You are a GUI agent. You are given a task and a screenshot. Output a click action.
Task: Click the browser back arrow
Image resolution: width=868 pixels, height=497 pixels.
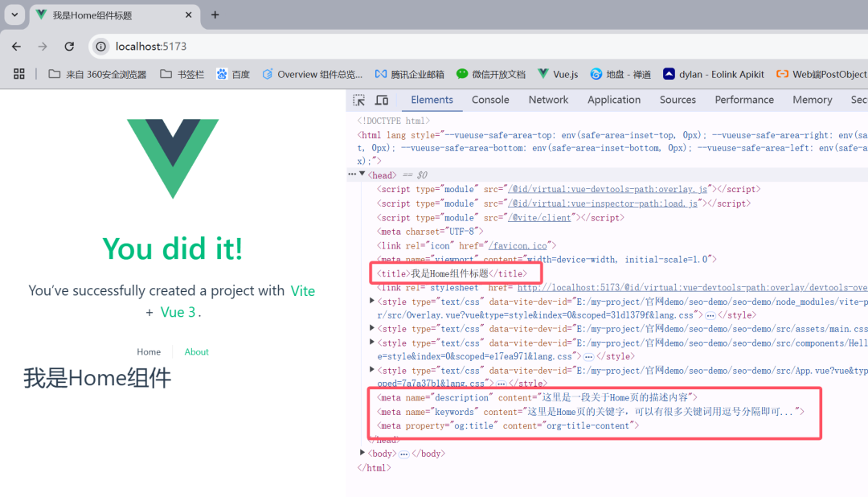click(x=16, y=46)
